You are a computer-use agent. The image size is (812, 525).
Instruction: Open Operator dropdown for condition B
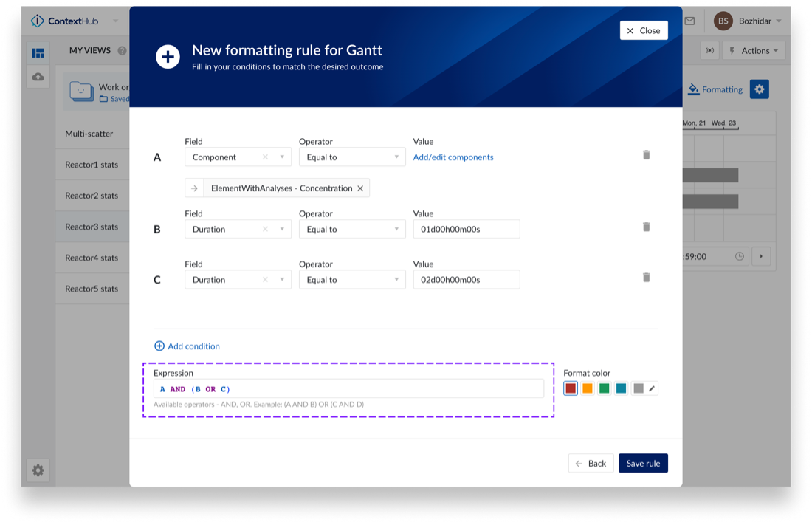pos(396,230)
